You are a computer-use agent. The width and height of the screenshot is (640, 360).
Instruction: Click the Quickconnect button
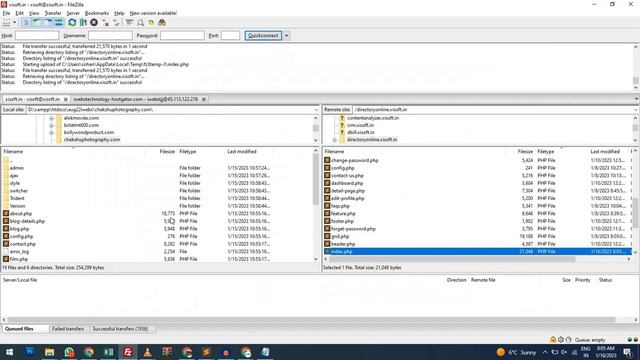tap(263, 36)
